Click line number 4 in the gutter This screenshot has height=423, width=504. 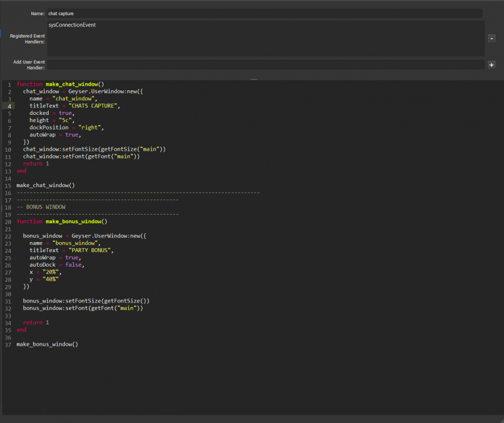pyautogui.click(x=10, y=106)
